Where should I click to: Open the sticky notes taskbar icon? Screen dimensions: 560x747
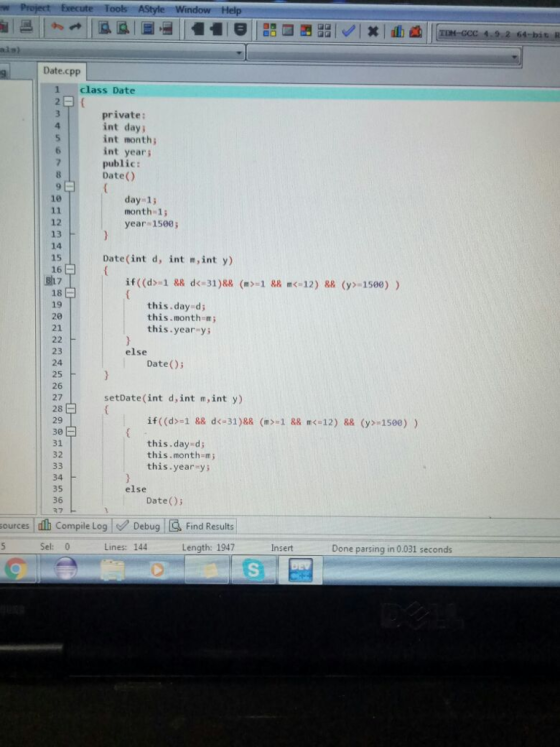coord(207,570)
